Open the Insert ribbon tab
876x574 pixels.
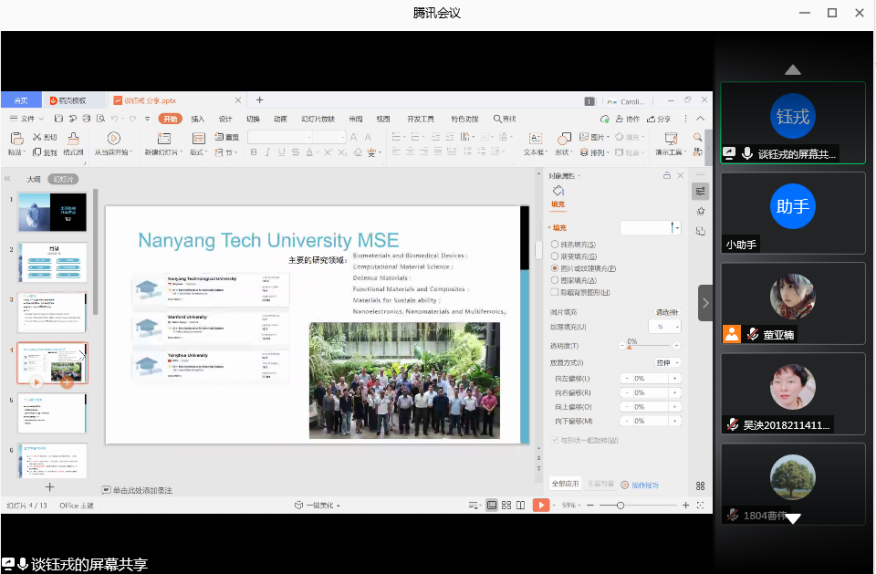[198, 119]
